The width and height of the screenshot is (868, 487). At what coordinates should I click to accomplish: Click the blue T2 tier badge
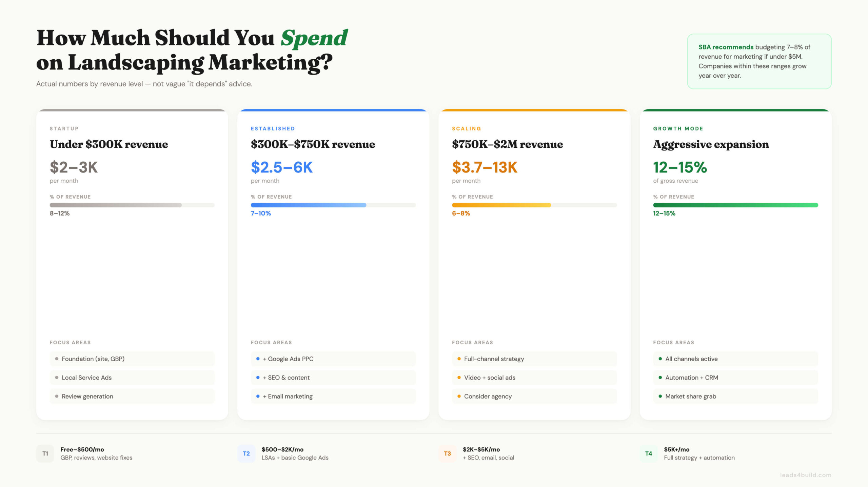click(x=246, y=453)
